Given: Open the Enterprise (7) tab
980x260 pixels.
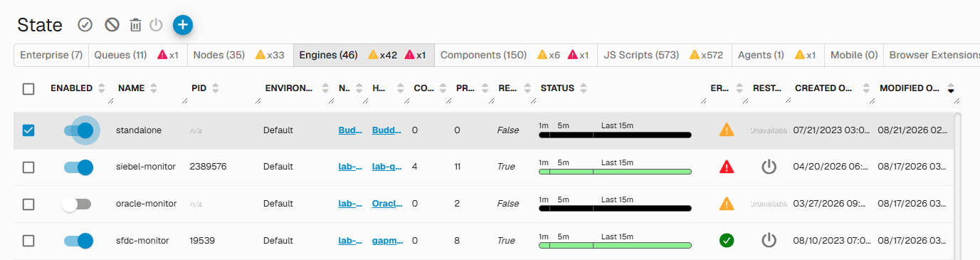Looking at the screenshot, I should tap(51, 55).
